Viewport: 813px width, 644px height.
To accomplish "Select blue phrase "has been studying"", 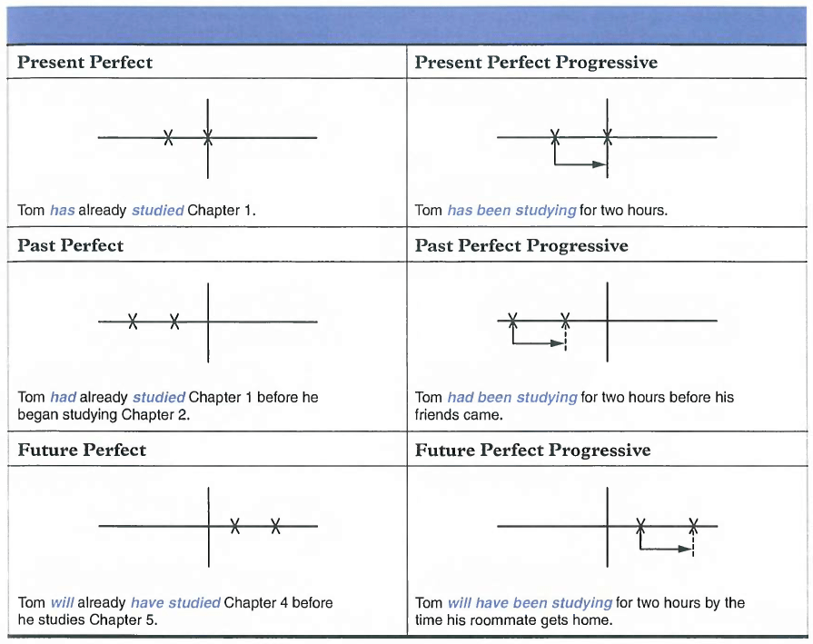I will click(x=511, y=211).
